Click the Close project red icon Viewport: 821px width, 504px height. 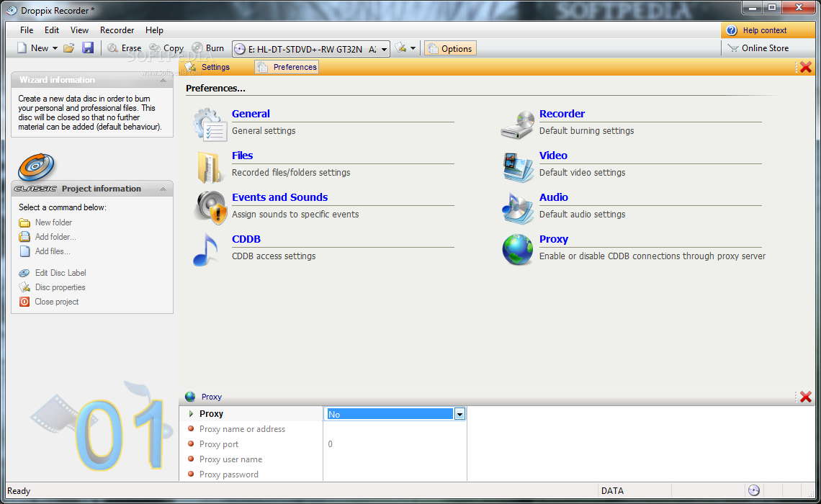[x=24, y=302]
